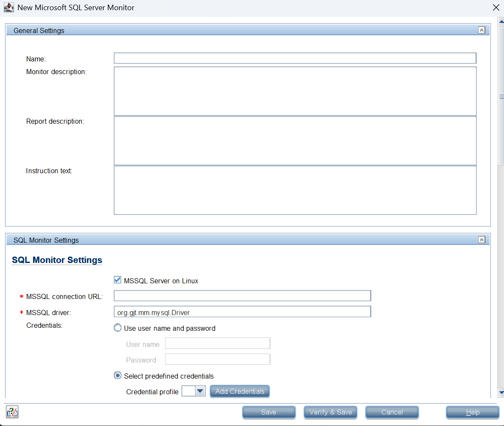Click the scrollbar up arrow
This screenshot has width=504, height=426.
501,22
